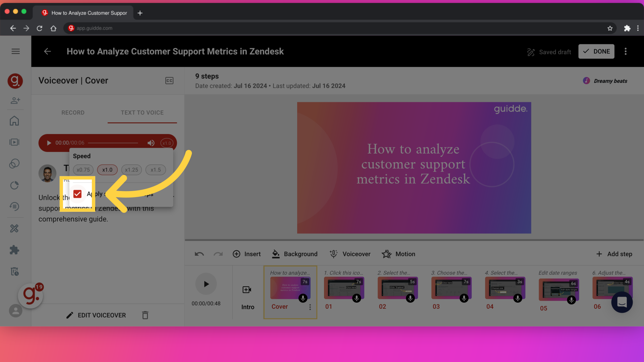Click the DONE button
This screenshot has width=644, height=362.
pos(596,51)
